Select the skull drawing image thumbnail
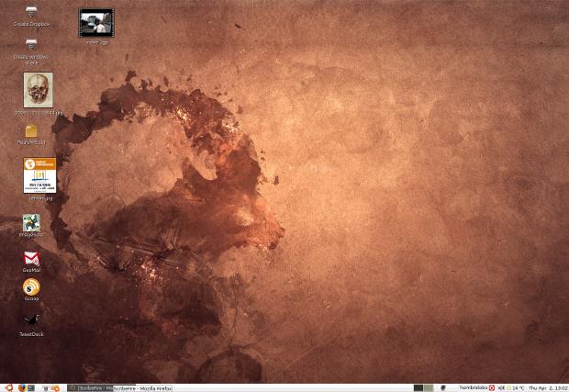 pos(39,90)
